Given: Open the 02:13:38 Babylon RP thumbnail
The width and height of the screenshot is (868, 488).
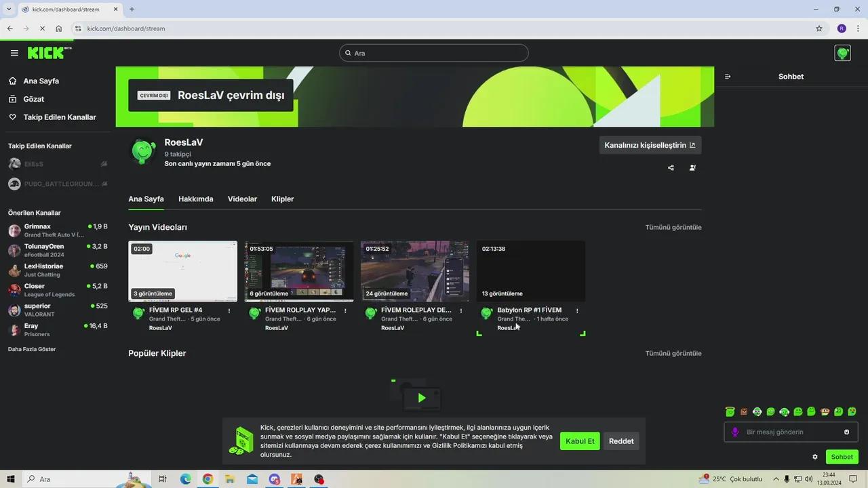Looking at the screenshot, I should [531, 271].
